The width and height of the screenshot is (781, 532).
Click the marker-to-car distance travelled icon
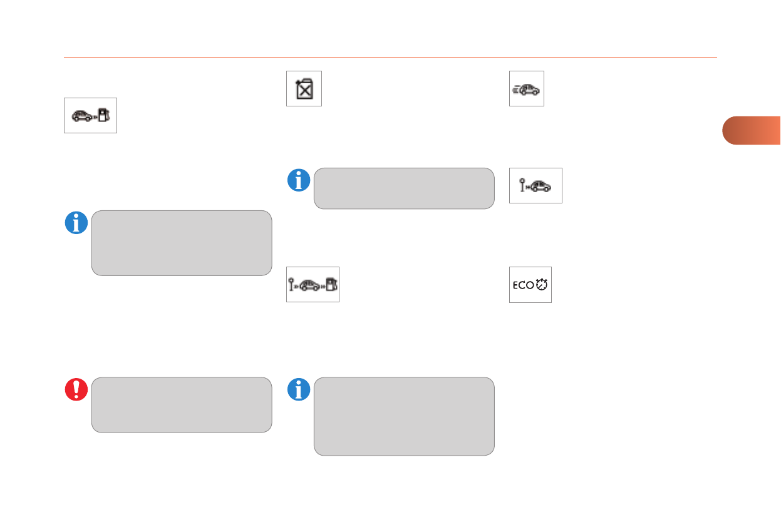pyautogui.click(x=535, y=186)
